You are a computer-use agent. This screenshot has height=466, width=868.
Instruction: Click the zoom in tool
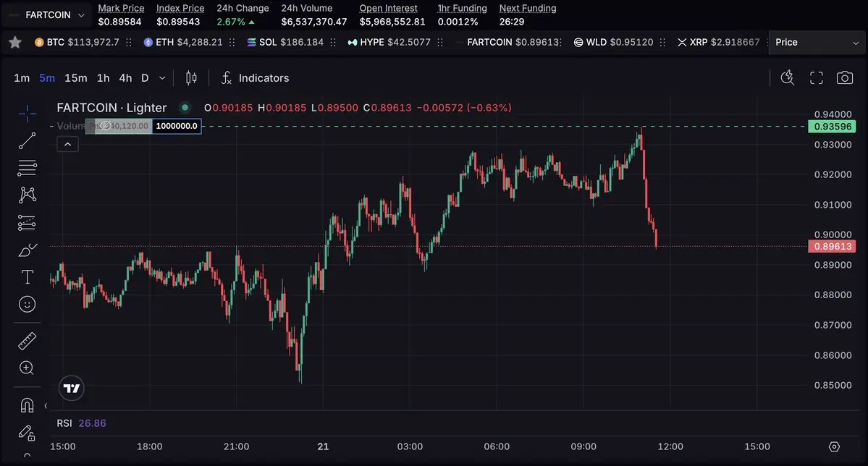tap(27, 368)
